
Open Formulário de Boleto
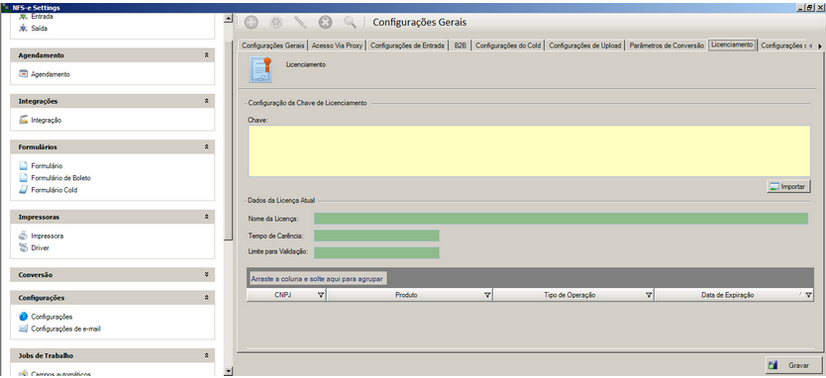(x=55, y=178)
